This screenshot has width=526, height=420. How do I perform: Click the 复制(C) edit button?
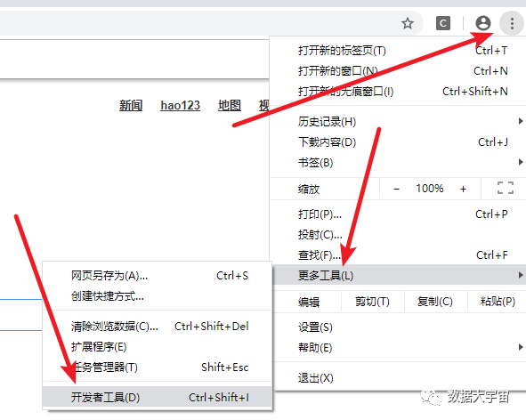(x=435, y=302)
